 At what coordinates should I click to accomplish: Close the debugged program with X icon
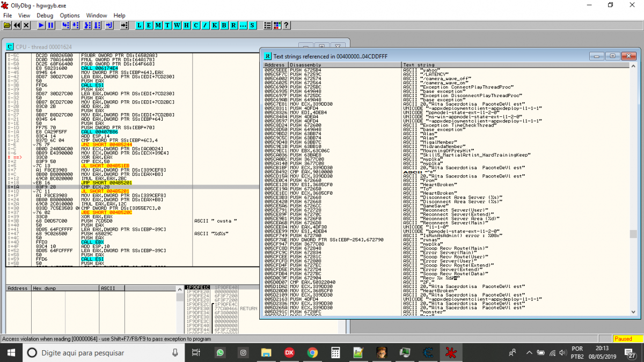pyautogui.click(x=26, y=25)
